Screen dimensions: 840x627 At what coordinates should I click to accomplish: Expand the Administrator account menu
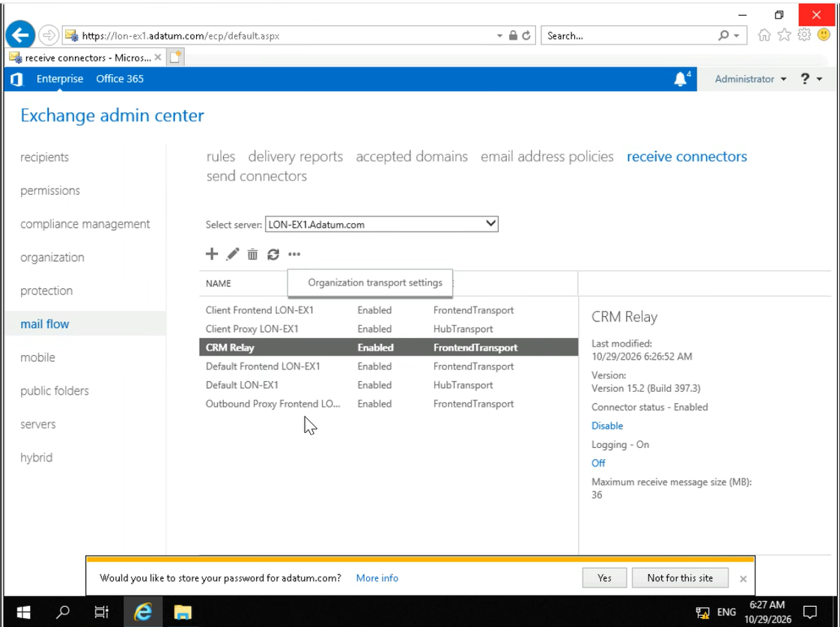751,79
